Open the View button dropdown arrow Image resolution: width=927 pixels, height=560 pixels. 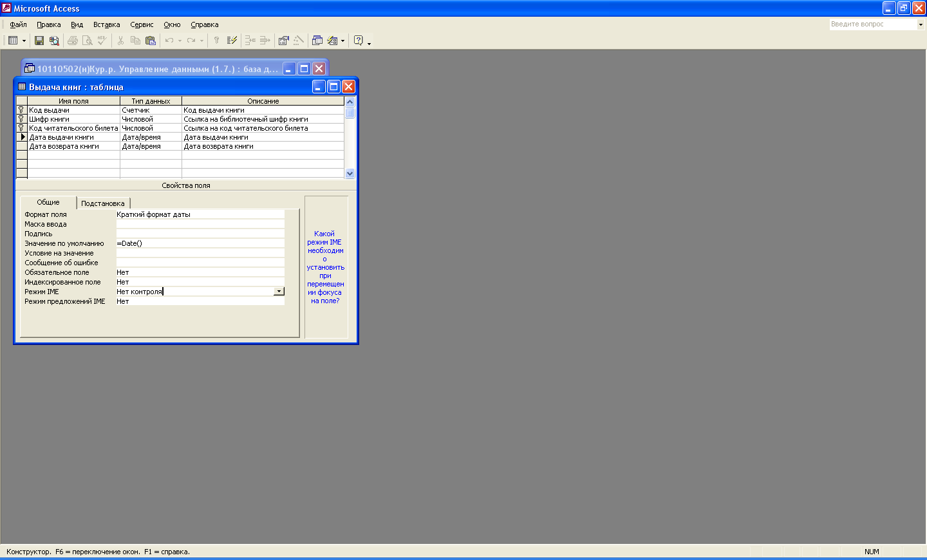pos(24,41)
